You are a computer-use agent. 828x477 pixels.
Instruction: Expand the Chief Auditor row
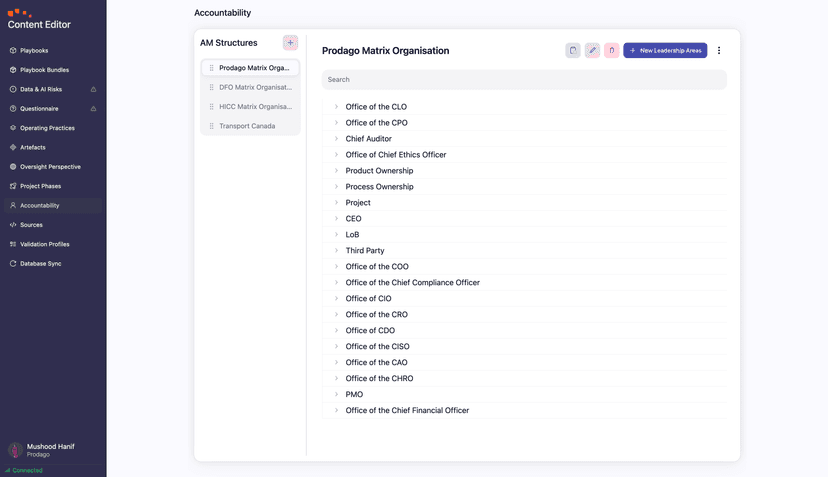[x=336, y=139]
